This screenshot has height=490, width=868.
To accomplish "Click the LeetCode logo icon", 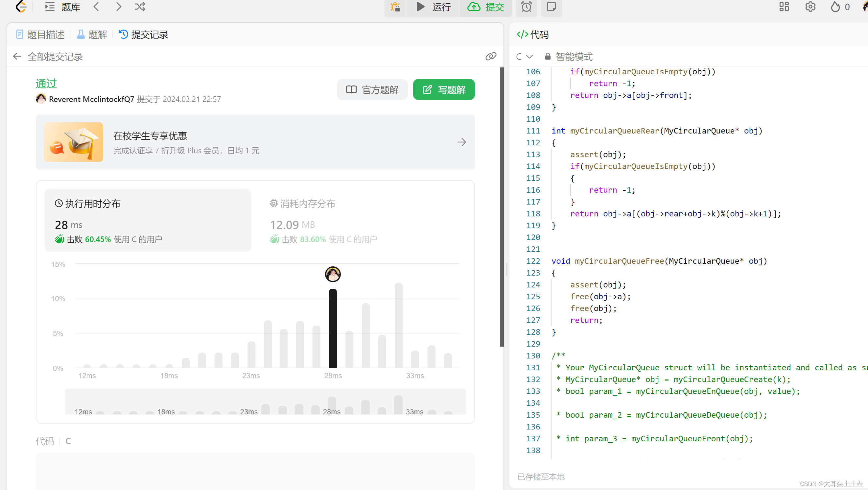I will [21, 6].
